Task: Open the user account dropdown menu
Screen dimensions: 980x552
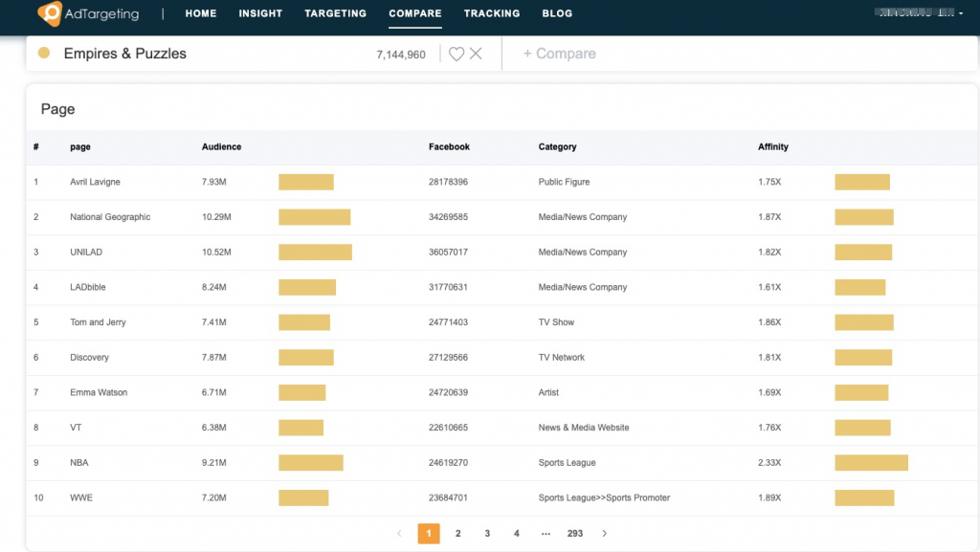Action: click(x=920, y=12)
